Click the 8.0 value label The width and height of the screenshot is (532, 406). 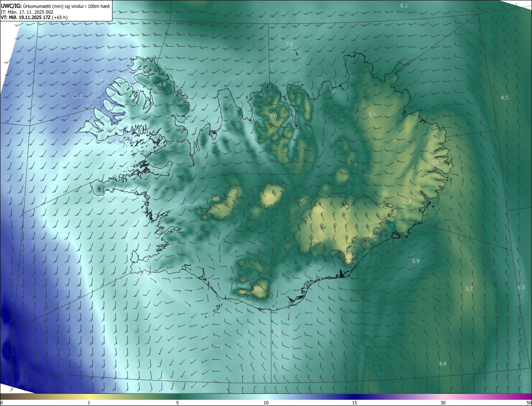click(137, 327)
